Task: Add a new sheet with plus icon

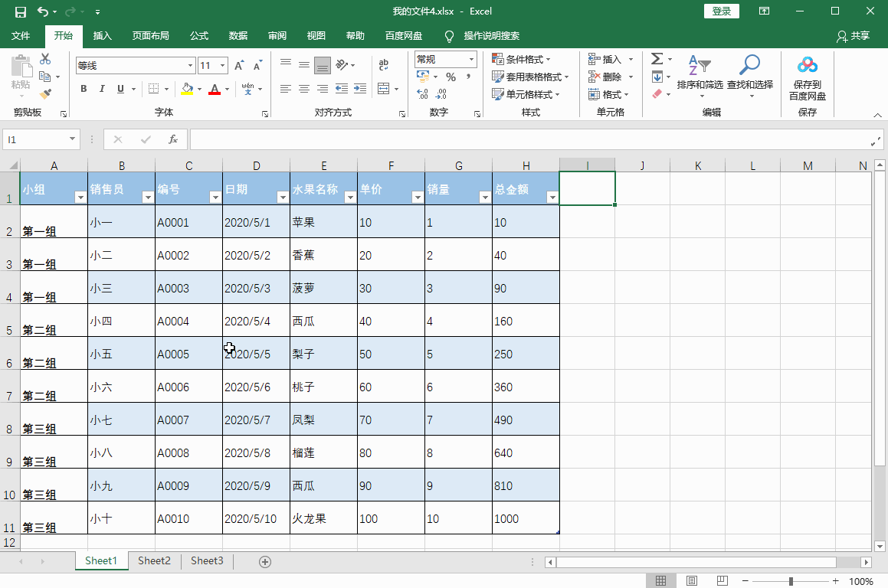Action: 265,561
